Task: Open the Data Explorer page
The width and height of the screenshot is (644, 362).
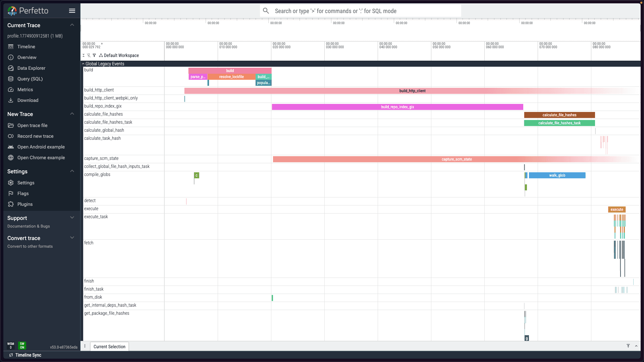Action: point(31,68)
